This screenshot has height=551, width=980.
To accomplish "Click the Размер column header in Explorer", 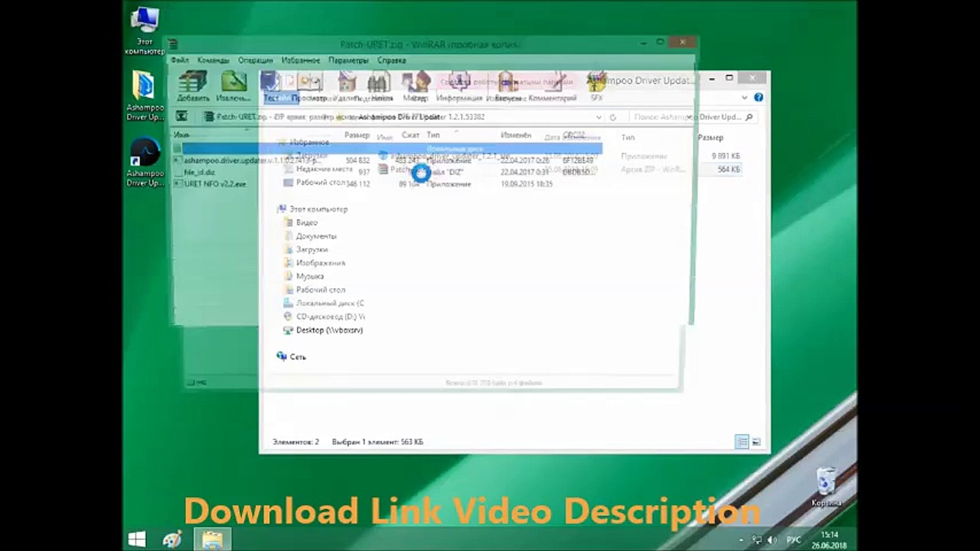I will [710, 138].
